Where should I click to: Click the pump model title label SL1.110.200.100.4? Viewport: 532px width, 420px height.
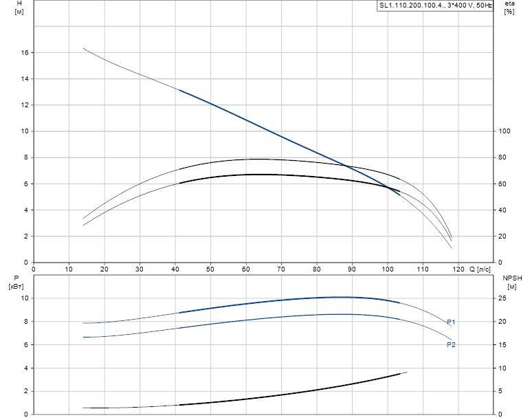tap(435, 5)
